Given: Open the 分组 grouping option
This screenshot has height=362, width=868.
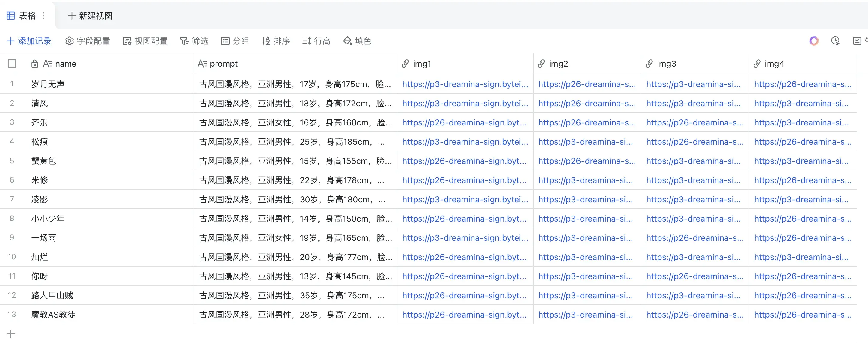Looking at the screenshot, I should (235, 41).
